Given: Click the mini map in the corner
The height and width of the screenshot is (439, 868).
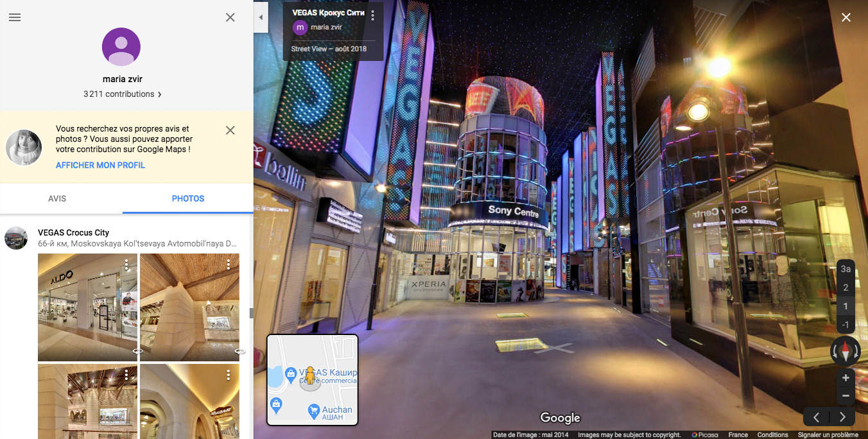Looking at the screenshot, I should coord(312,379).
